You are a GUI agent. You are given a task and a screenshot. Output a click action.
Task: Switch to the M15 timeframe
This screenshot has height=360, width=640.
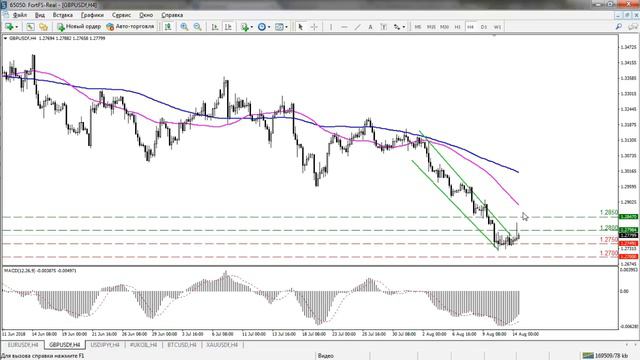click(x=431, y=27)
